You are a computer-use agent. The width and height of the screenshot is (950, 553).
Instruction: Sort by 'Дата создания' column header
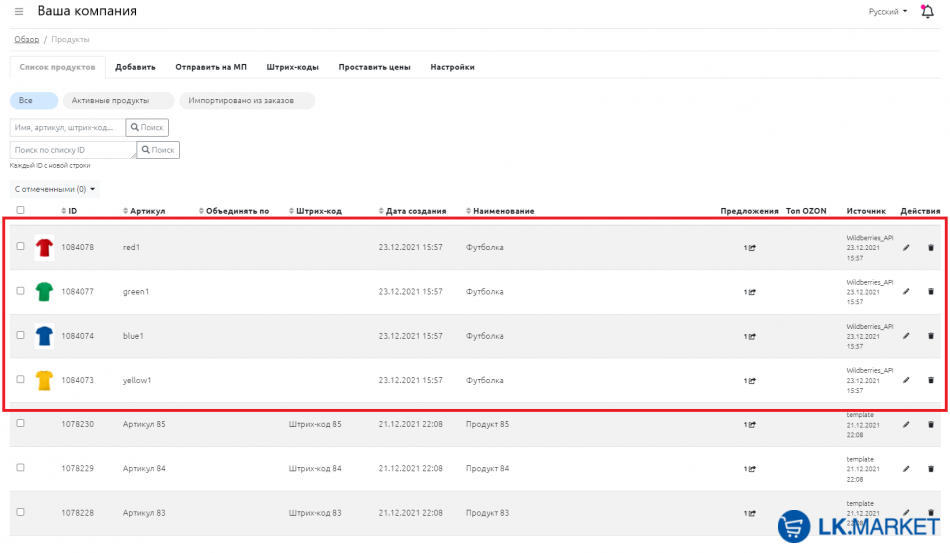pos(415,211)
